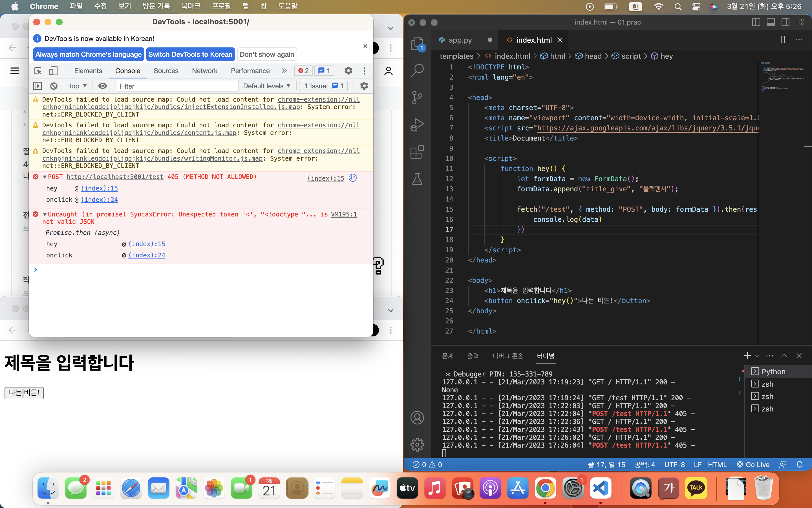This screenshot has height=508, width=812.
Task: Open 방문 기록 menu in Chrome menu bar
Action: click(156, 6)
